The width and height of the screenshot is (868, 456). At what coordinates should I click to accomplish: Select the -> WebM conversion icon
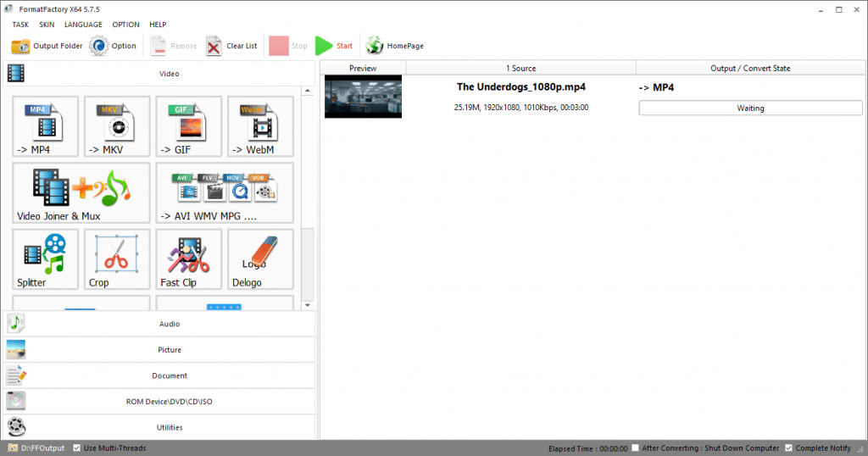260,126
